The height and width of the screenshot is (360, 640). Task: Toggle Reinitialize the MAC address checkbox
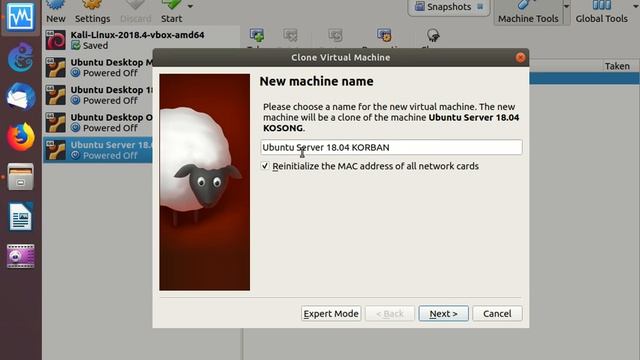(x=265, y=166)
